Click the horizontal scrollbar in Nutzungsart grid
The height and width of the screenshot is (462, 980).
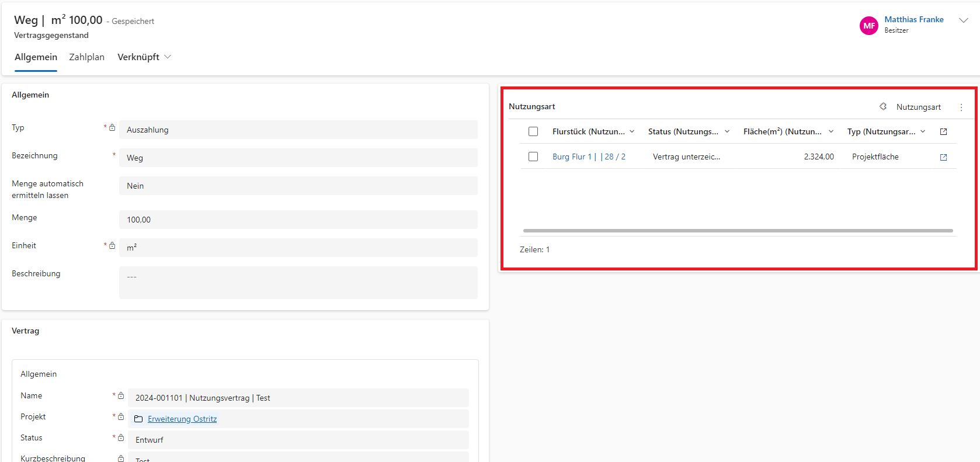tap(738, 231)
